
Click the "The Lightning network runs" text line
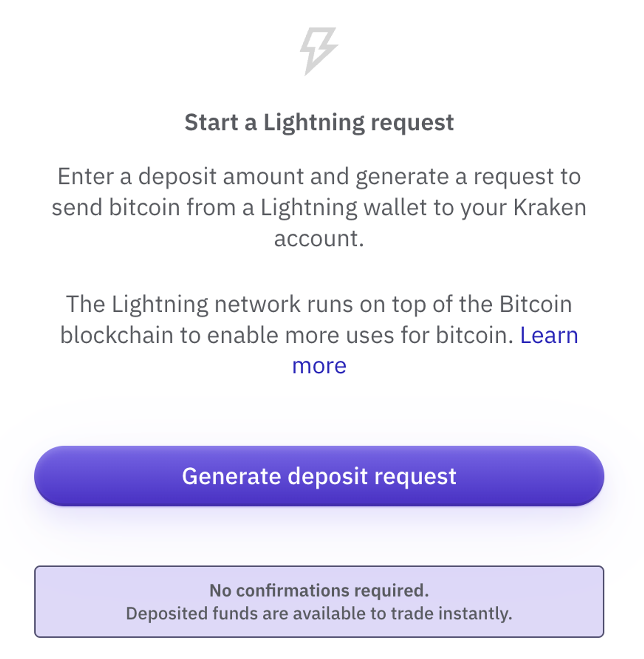(x=319, y=304)
